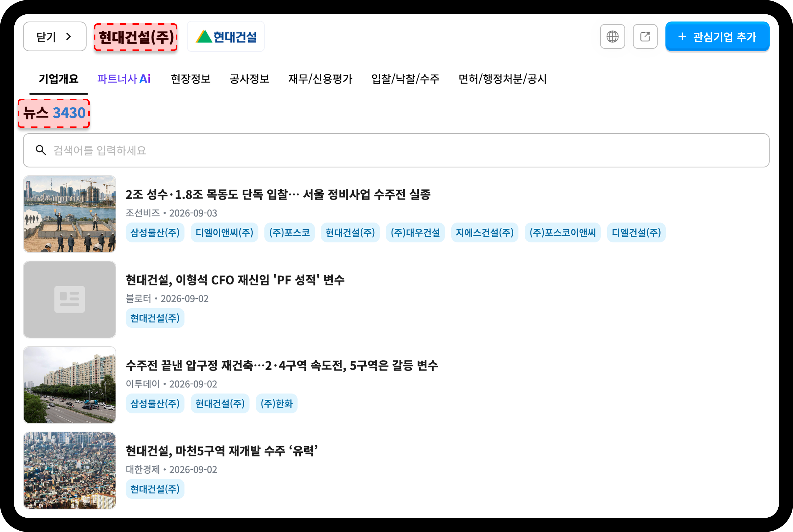The width and height of the screenshot is (793, 532).
Task: Click the magnifier search icon
Action: click(41, 150)
